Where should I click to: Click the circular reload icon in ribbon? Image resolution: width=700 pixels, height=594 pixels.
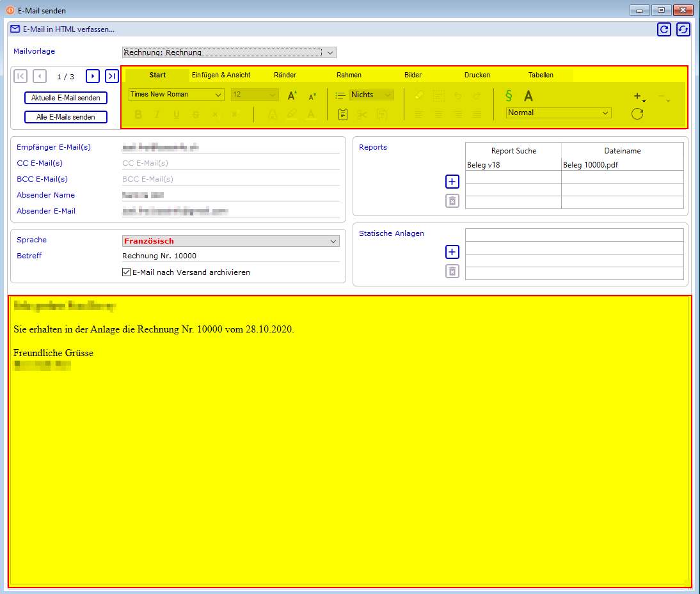coord(637,114)
